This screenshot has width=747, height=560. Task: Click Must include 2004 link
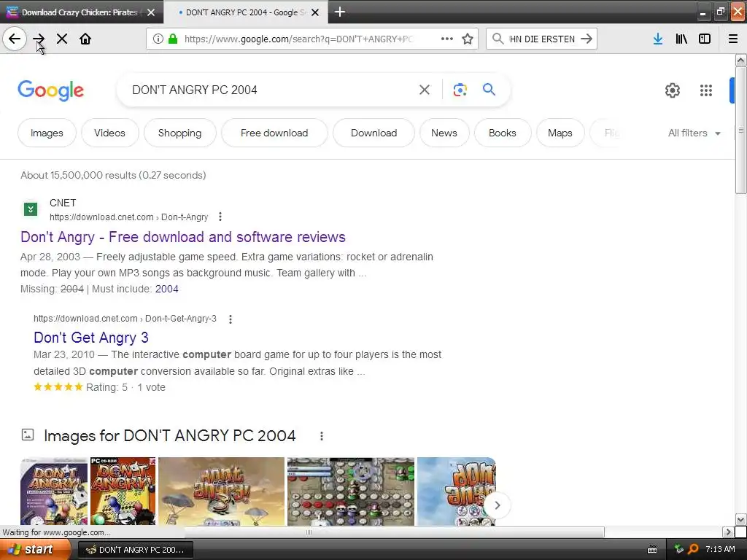pos(167,289)
